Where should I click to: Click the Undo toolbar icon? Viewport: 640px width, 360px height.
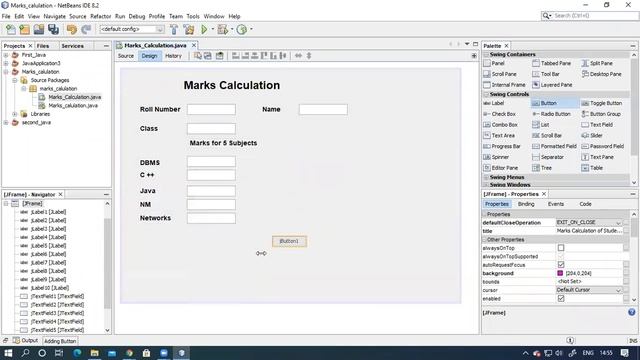point(72,29)
